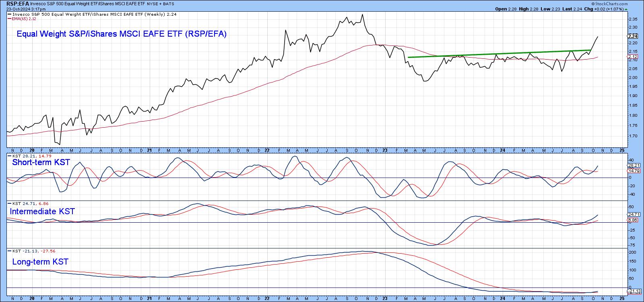Screen dimensions: 644x302
Task: Select the 1.75 price axis label
Action: click(x=632, y=126)
